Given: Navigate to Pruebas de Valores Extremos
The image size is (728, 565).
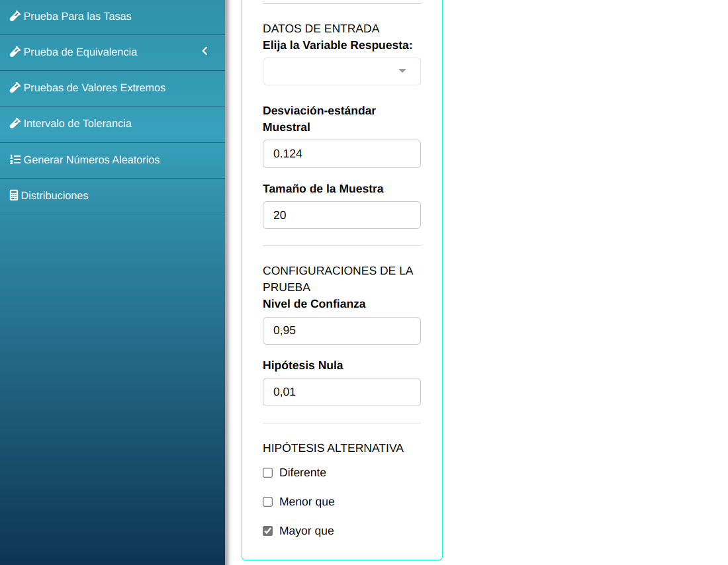Looking at the screenshot, I should click(x=94, y=87).
